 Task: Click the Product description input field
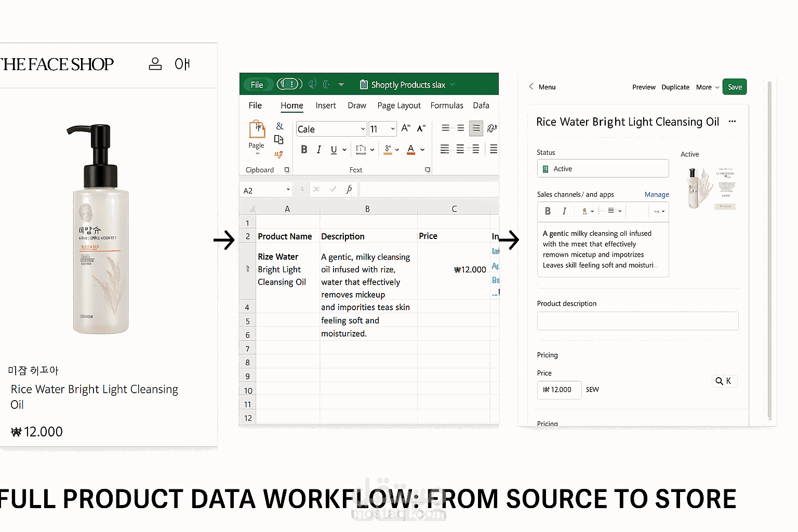click(637, 321)
